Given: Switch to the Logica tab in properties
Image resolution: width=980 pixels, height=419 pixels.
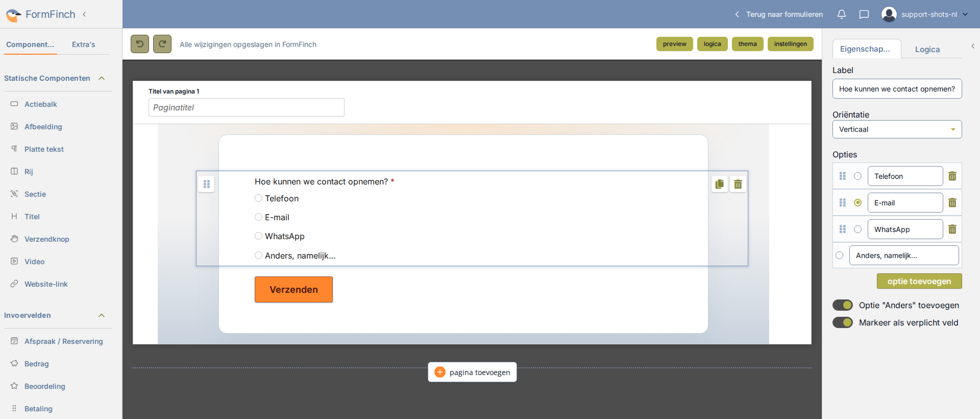Looking at the screenshot, I should (927, 49).
